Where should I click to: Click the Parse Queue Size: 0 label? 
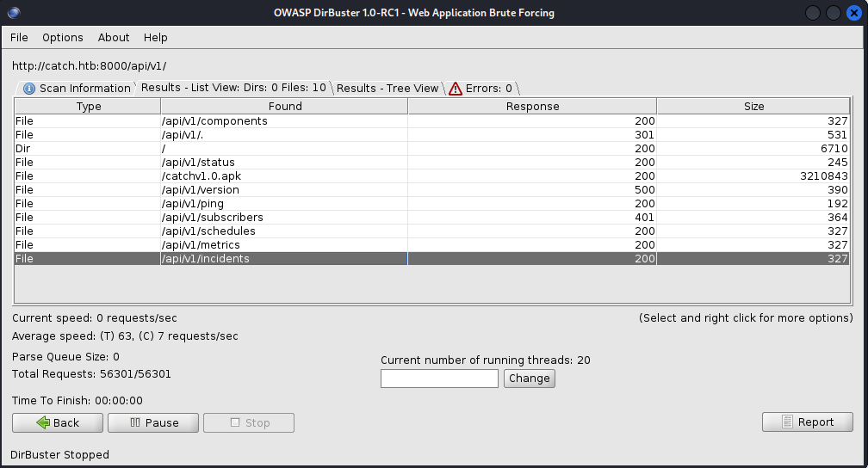(x=65, y=357)
